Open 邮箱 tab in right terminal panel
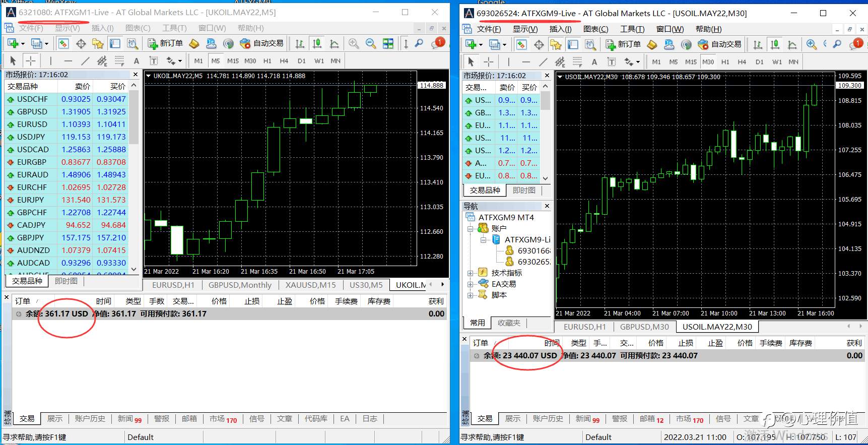The height and width of the screenshot is (445, 868). click(x=651, y=419)
